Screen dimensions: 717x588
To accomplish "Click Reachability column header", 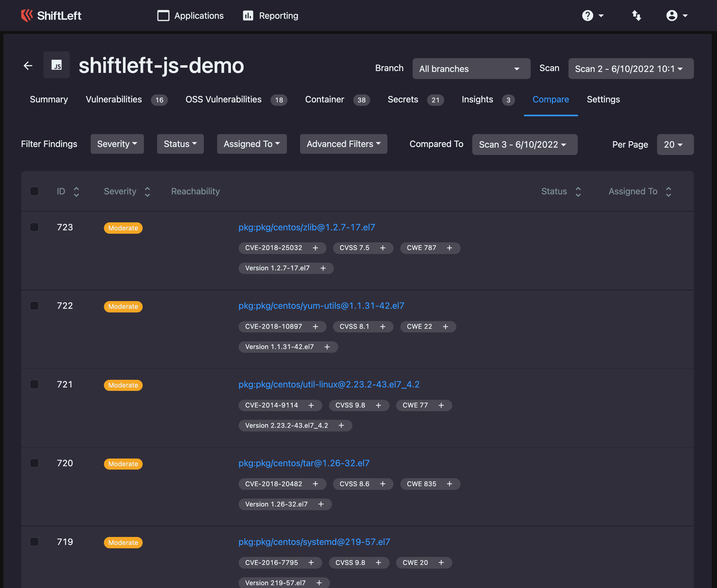I will (x=196, y=191).
